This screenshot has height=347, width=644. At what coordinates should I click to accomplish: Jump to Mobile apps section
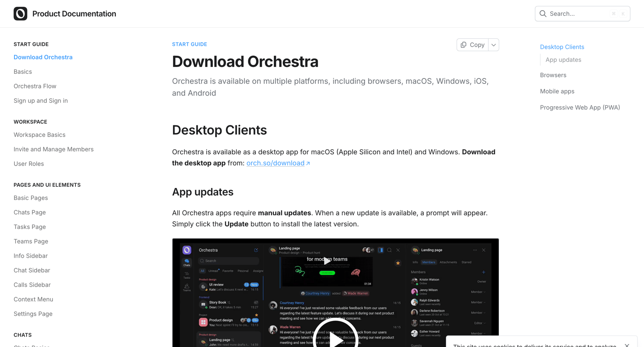(557, 91)
